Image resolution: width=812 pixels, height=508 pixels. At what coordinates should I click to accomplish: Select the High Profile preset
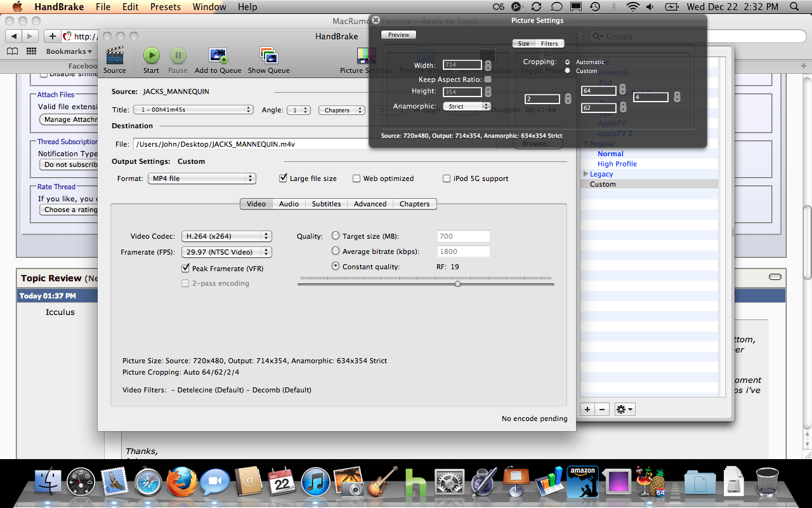(617, 164)
